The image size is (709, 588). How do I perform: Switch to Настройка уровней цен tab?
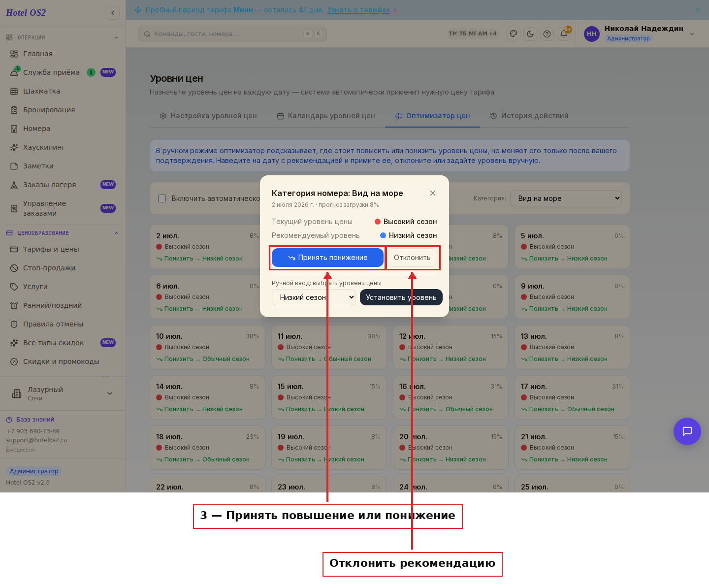(x=208, y=116)
